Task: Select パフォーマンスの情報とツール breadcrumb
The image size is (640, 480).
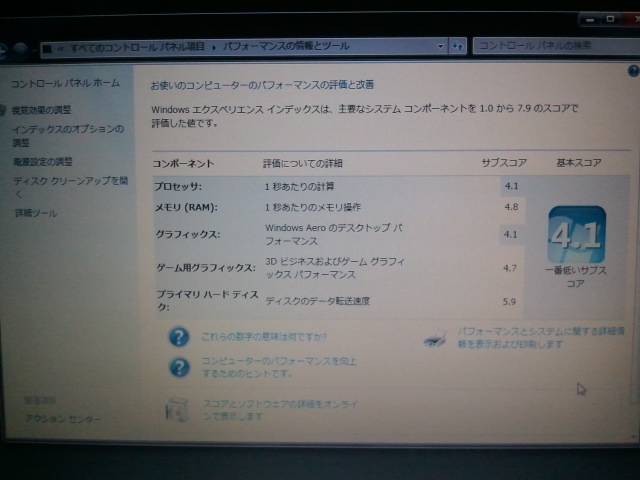Action: (286, 46)
